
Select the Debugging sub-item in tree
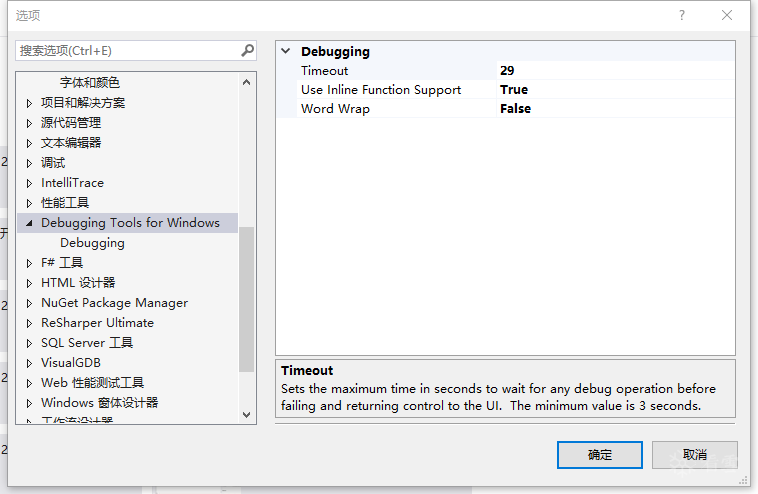coord(92,243)
